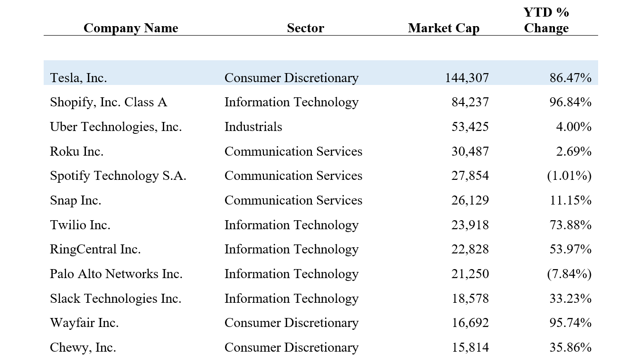The height and width of the screenshot is (364, 638).
Task: Click the Industrials sector cell
Action: [x=253, y=127]
